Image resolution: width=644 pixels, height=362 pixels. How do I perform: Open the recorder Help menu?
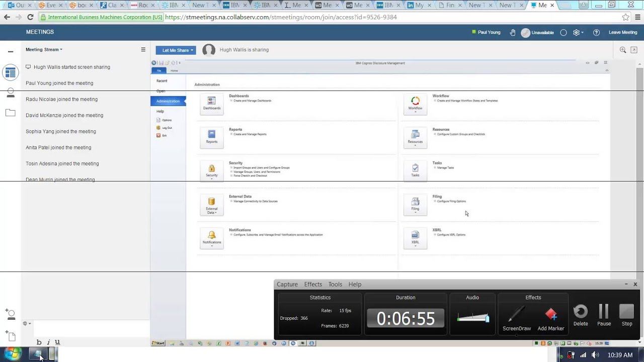pyautogui.click(x=355, y=284)
